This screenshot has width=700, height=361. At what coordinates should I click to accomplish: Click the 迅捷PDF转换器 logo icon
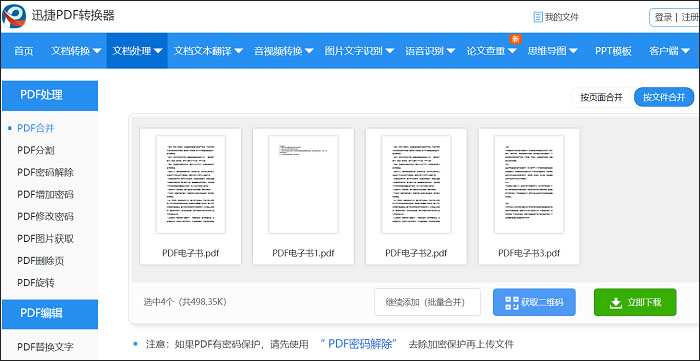pos(14,17)
